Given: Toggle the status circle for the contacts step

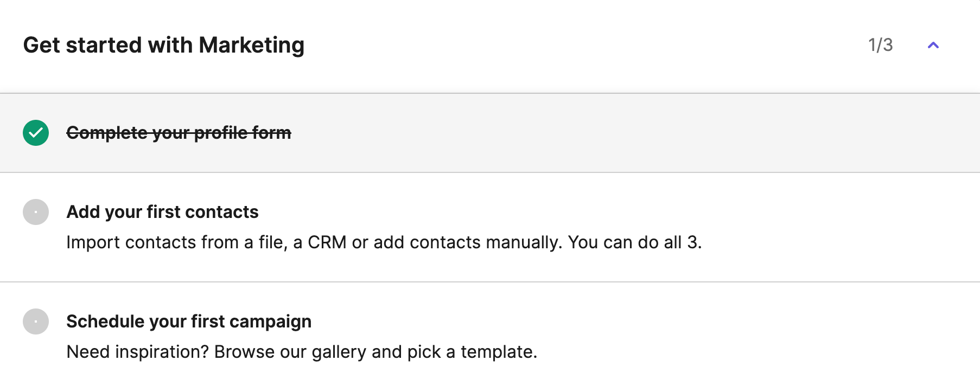Looking at the screenshot, I should tap(36, 212).
